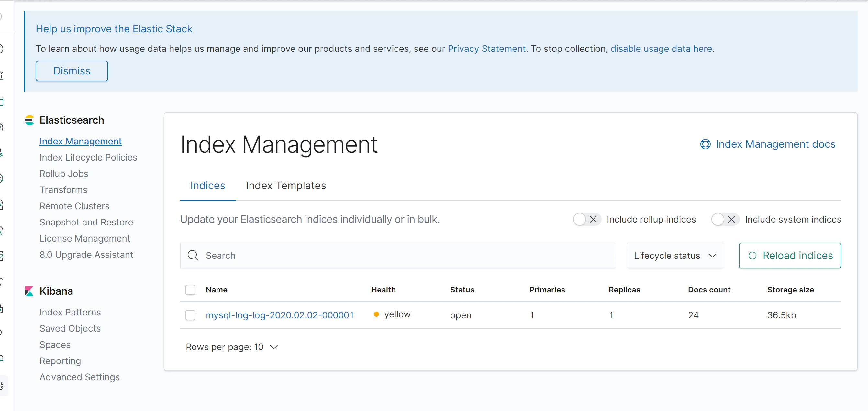The width and height of the screenshot is (868, 411).
Task: Open the Privacy Statement link
Action: 486,49
